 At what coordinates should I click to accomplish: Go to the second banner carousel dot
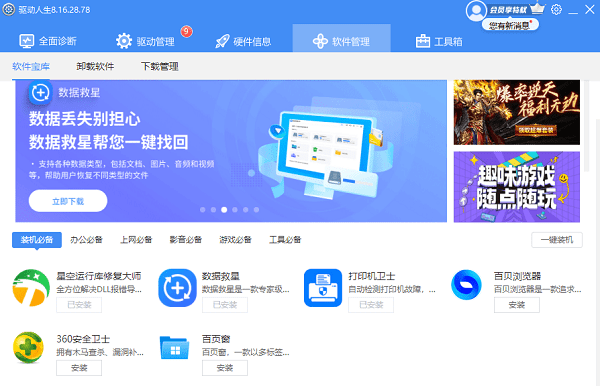(214, 210)
